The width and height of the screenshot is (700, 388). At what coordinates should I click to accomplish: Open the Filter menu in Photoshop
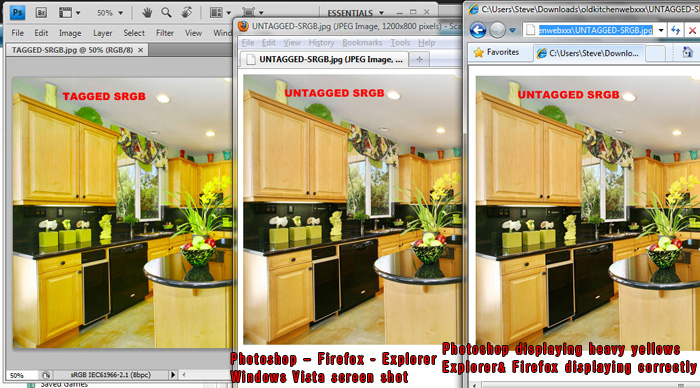click(x=165, y=33)
